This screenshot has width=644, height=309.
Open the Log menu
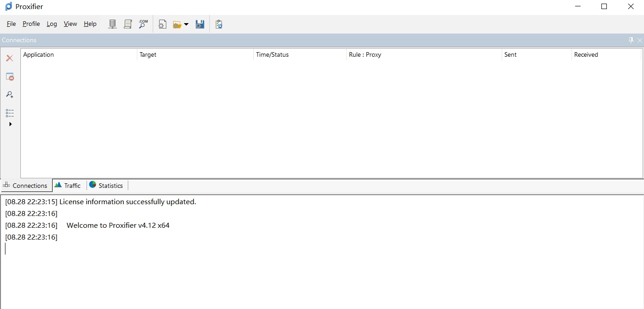[x=52, y=24]
